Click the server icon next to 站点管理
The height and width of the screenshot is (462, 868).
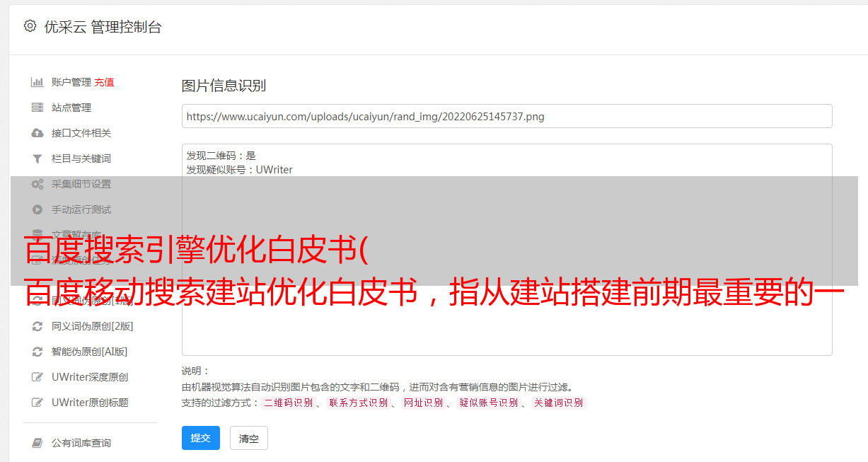(37, 108)
